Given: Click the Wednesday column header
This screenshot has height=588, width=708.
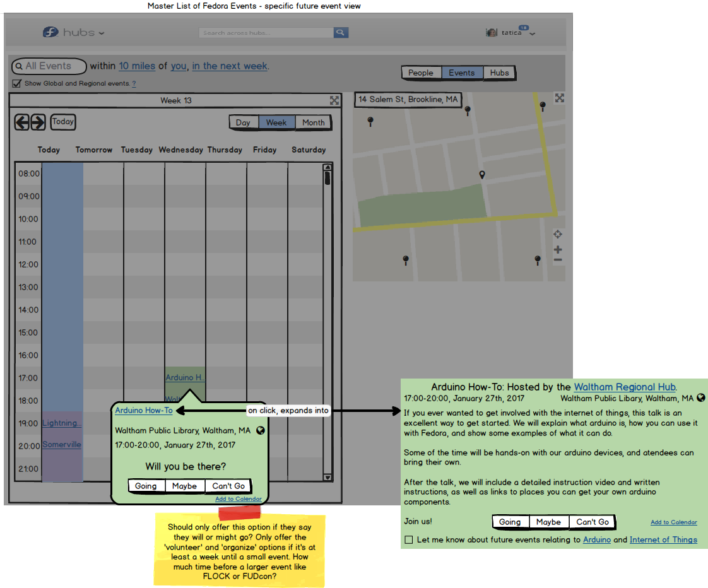Looking at the screenshot, I should [180, 150].
